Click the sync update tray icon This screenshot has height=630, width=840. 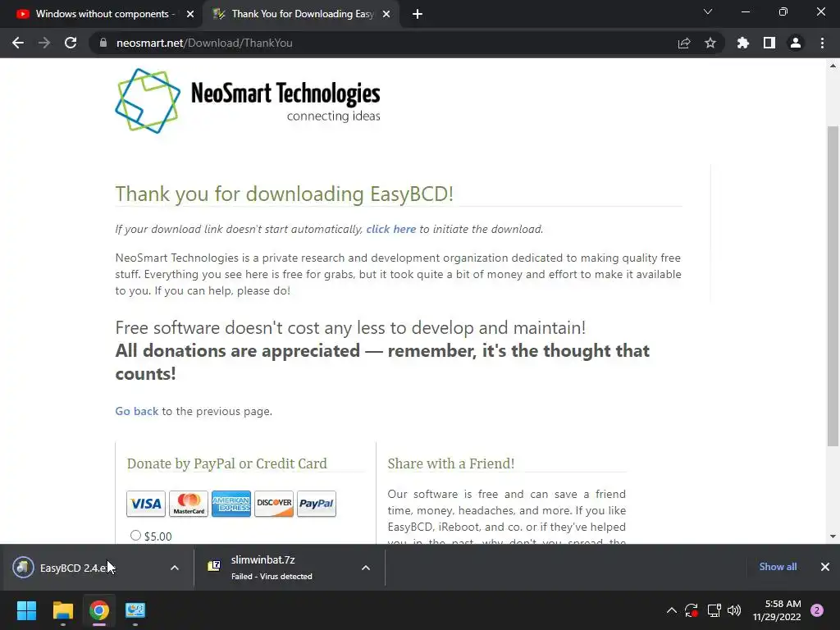692,610
